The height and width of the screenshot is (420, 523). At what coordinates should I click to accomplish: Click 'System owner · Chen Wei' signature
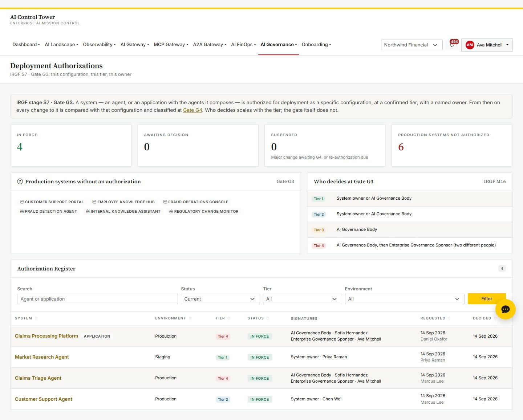(x=316, y=399)
